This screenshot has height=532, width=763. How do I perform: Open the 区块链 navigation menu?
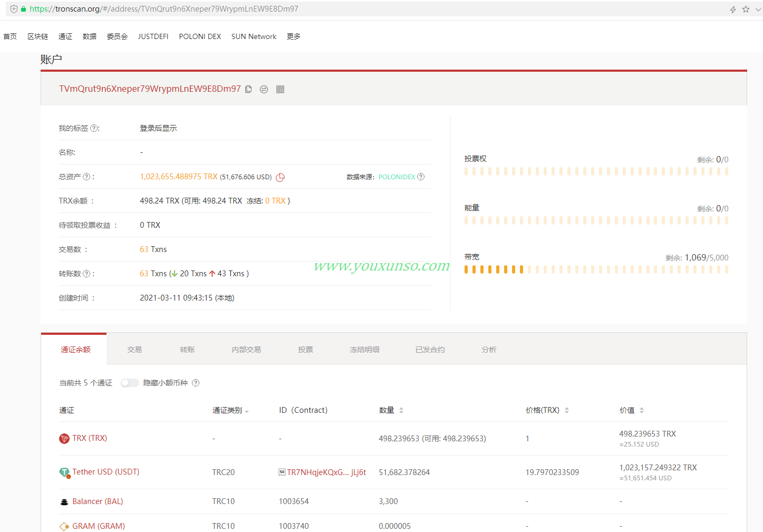(x=38, y=36)
